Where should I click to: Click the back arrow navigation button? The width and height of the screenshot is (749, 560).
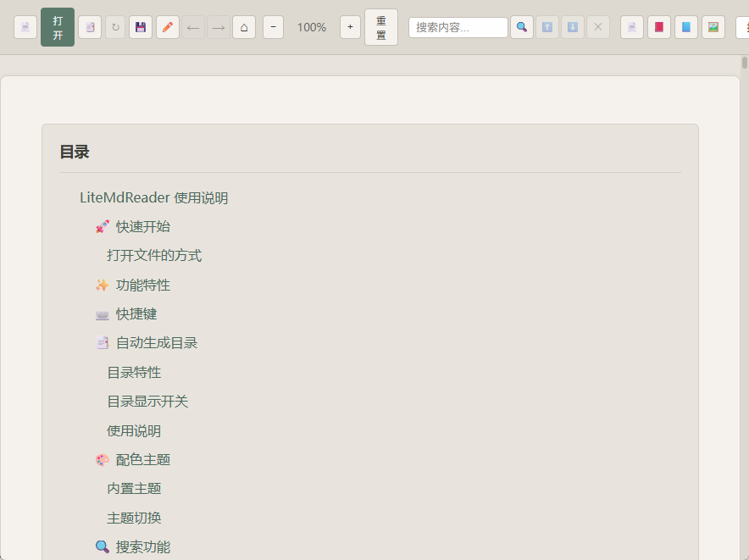point(193,27)
